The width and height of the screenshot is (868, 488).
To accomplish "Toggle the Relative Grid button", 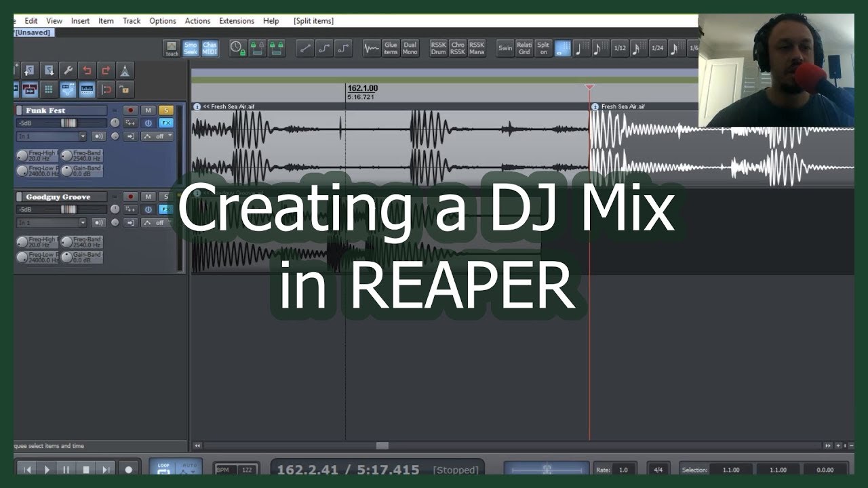I will tap(524, 48).
